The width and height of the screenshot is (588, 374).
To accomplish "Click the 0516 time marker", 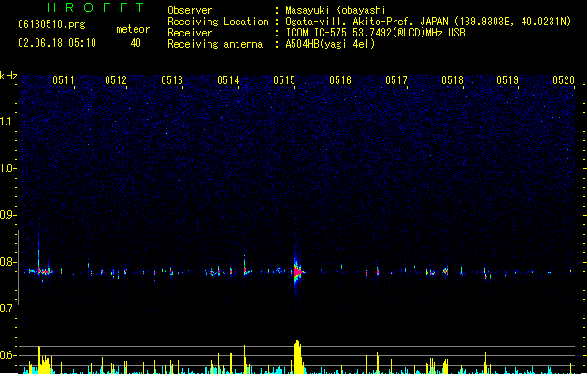I will point(340,80).
